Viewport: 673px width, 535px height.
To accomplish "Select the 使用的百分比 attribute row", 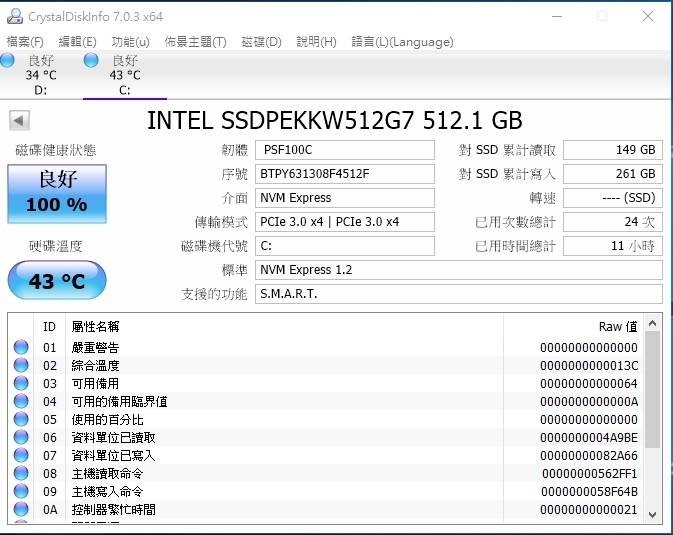I will pyautogui.click(x=326, y=419).
